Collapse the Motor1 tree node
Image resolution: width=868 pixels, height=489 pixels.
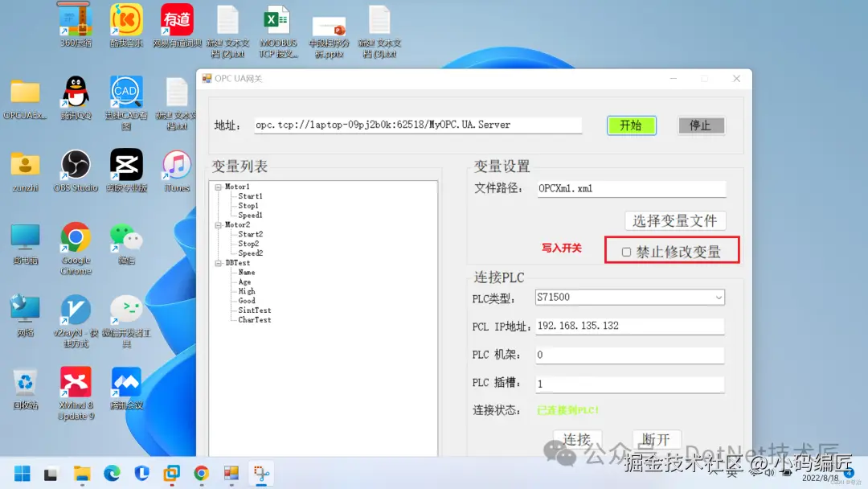click(218, 187)
